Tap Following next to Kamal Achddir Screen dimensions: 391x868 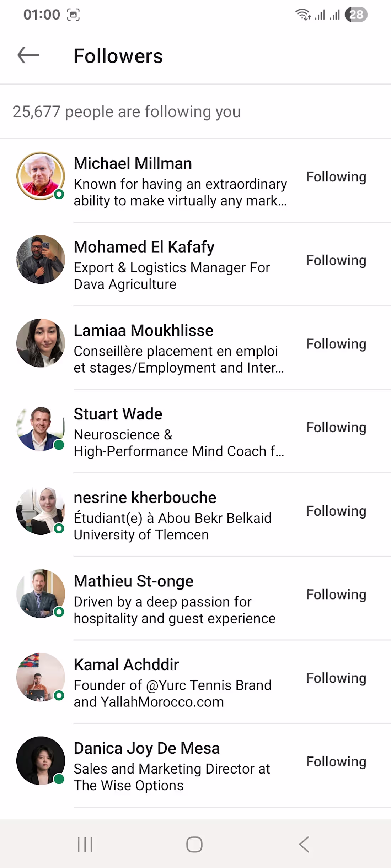coord(336,678)
